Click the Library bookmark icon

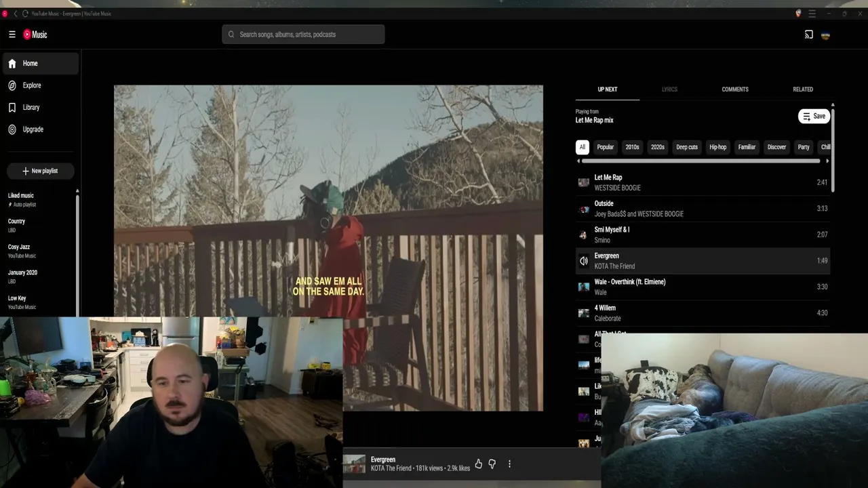click(x=12, y=107)
